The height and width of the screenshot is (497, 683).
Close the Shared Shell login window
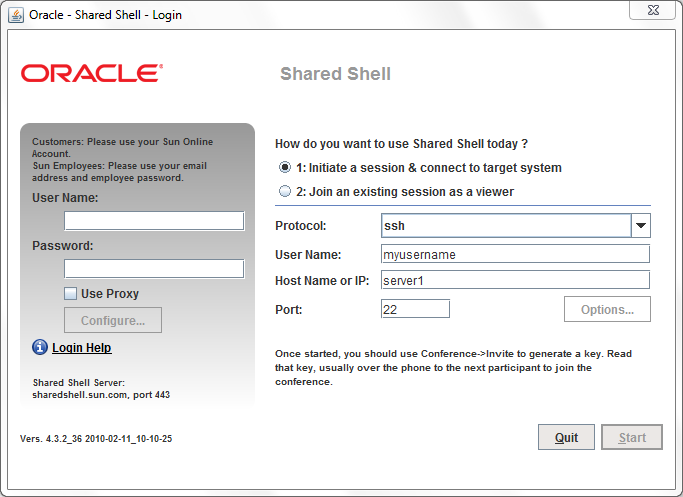[653, 10]
